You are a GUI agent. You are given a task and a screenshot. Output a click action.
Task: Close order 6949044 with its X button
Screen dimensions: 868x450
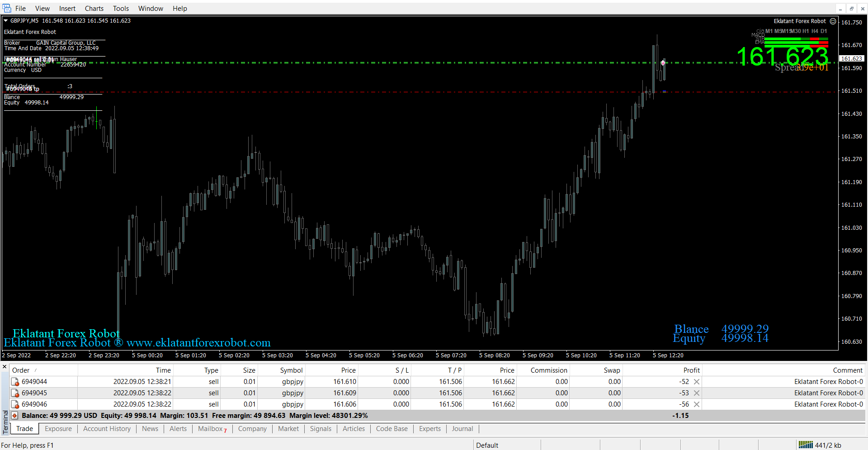(x=697, y=382)
